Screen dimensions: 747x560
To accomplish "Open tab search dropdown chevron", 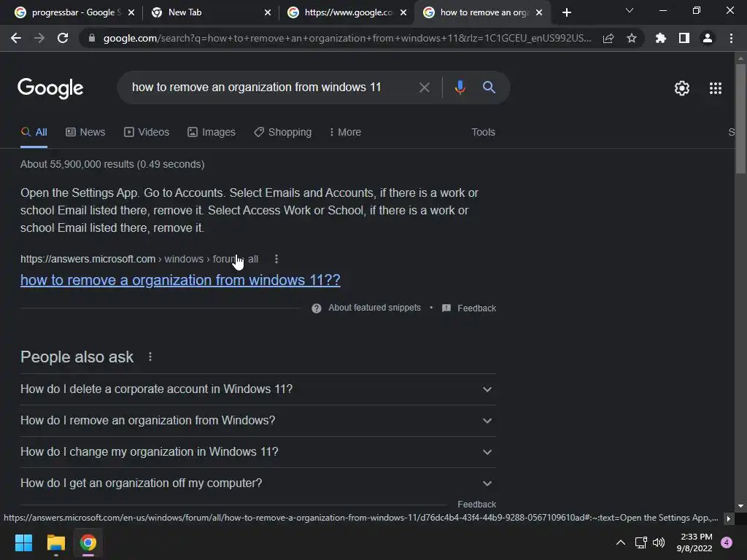I will pyautogui.click(x=630, y=10).
